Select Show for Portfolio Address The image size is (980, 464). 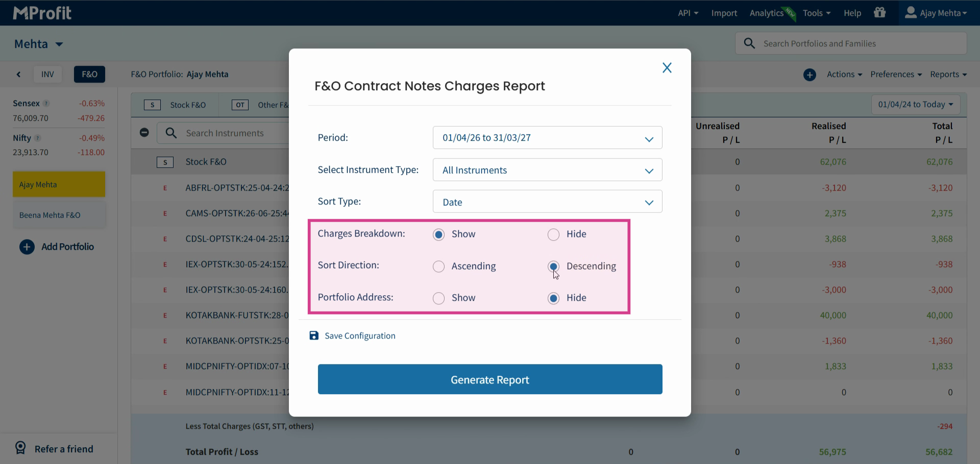[438, 298]
